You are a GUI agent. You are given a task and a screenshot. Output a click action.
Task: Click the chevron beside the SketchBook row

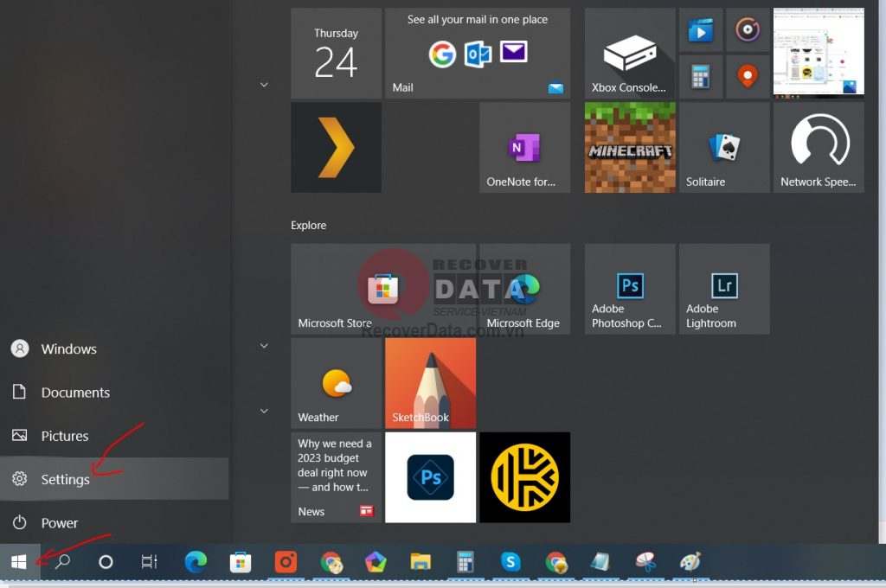[264, 411]
